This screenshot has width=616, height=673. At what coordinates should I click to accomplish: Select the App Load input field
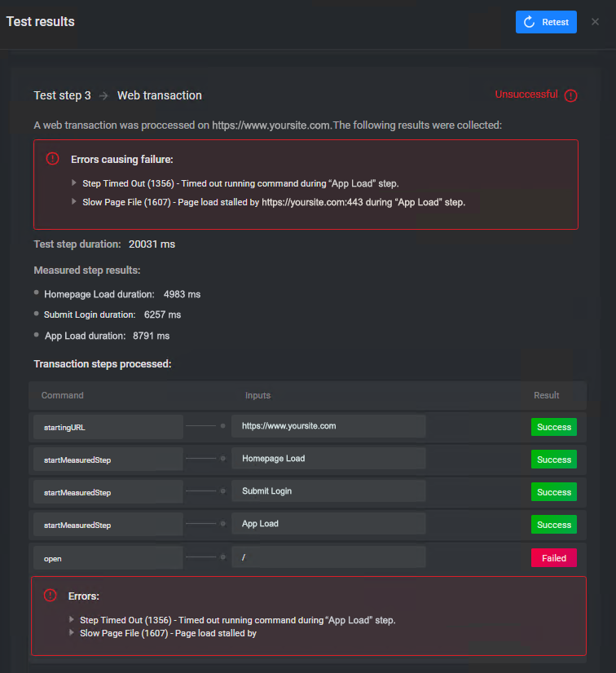(328, 524)
